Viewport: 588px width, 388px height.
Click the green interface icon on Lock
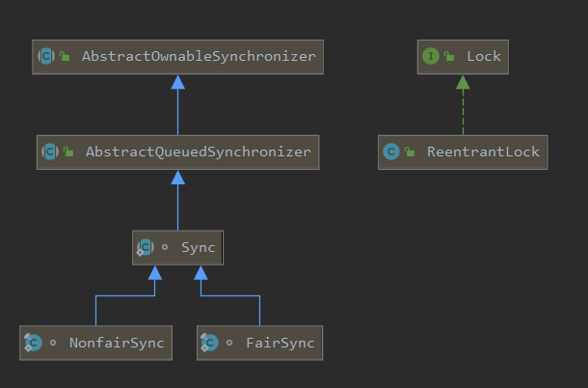(430, 56)
